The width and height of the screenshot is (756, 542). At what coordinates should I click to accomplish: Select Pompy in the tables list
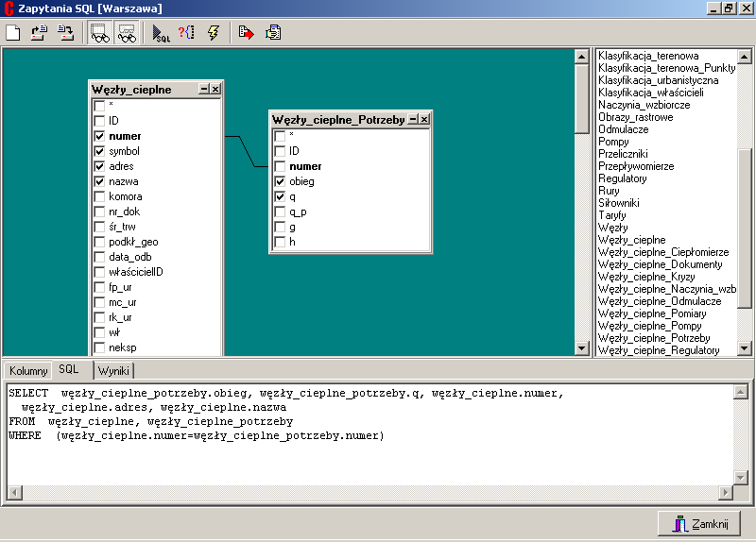[x=613, y=142]
